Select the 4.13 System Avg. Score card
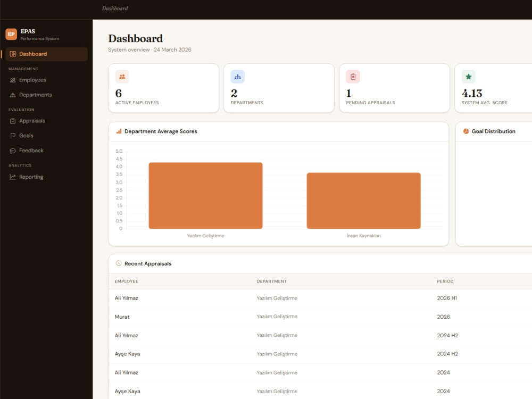Image resolution: width=532 pixels, height=399 pixels. pos(493,88)
